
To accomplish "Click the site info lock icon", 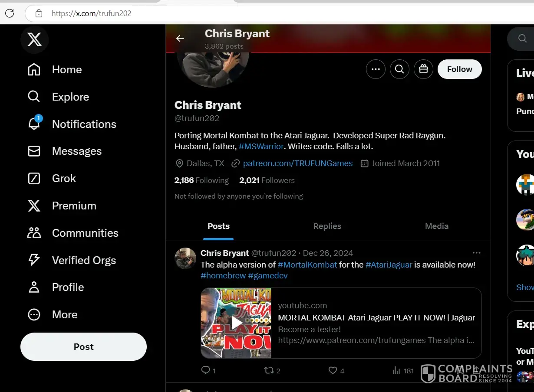I will 39,13.
